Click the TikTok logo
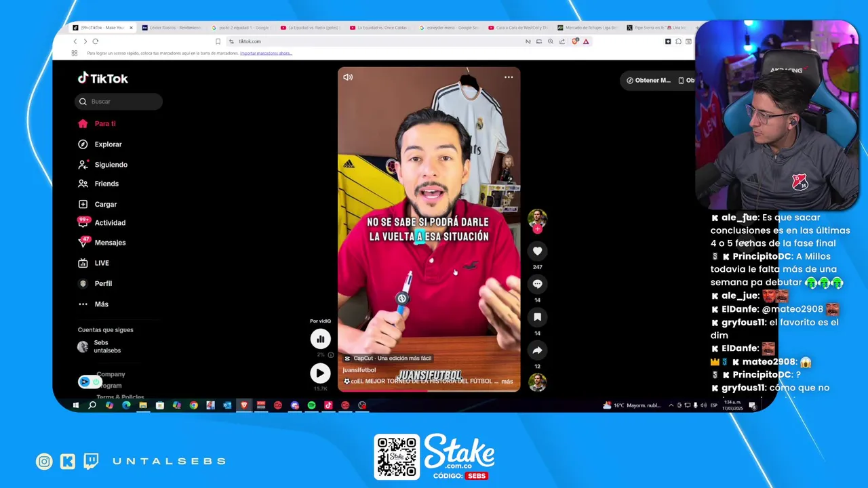This screenshot has height=488, width=868. tap(102, 79)
